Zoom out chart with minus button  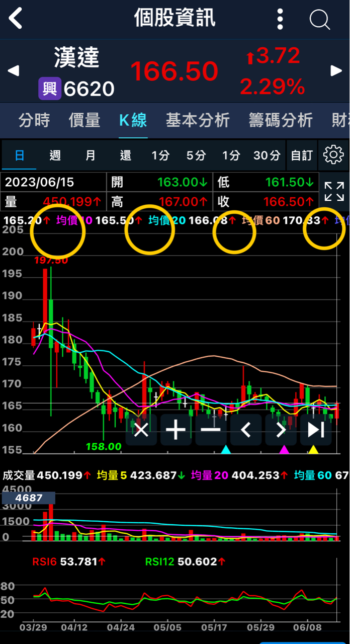tap(211, 430)
